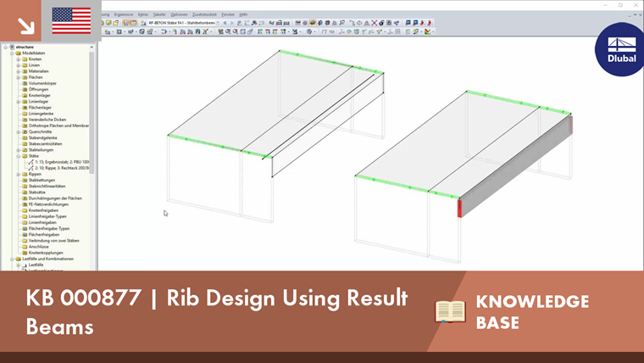The width and height of the screenshot is (644, 363).
Task: Select the Linienfreigaben tree item
Action: 42,222
